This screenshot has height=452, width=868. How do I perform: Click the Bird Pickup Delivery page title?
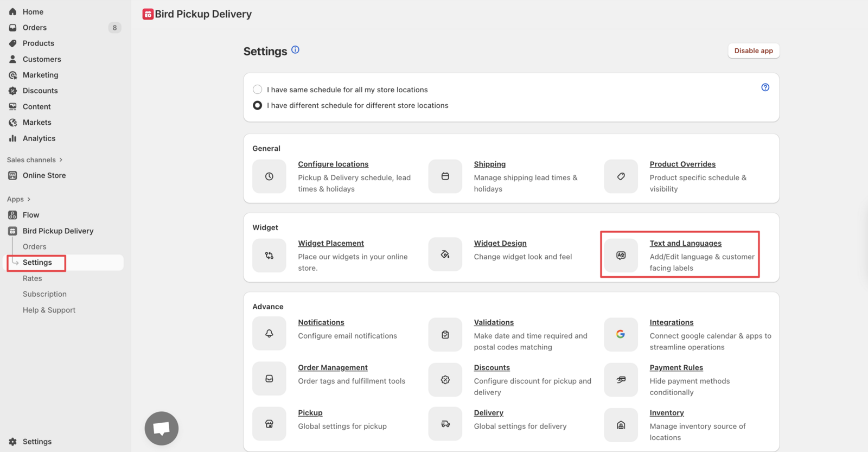[x=203, y=14]
